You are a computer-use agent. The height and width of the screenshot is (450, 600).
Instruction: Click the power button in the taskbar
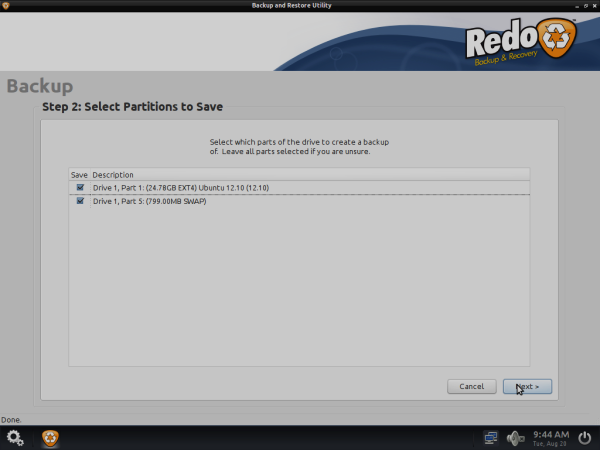click(x=585, y=437)
